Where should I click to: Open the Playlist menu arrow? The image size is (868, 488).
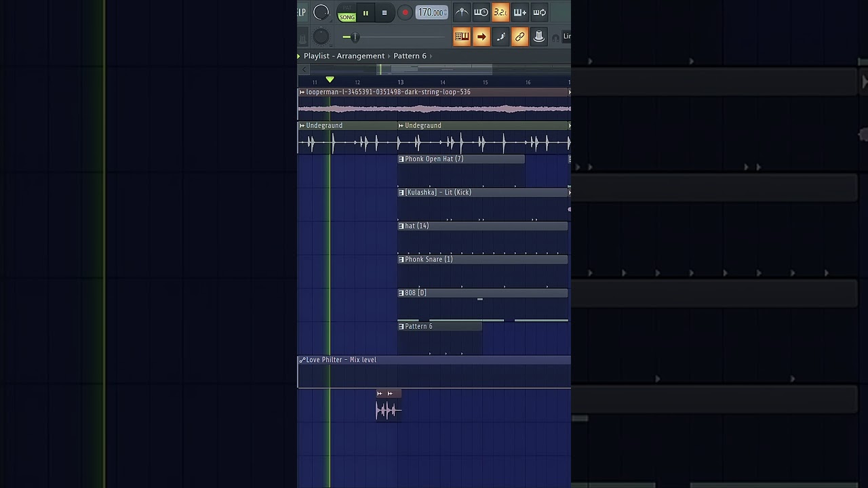point(299,56)
